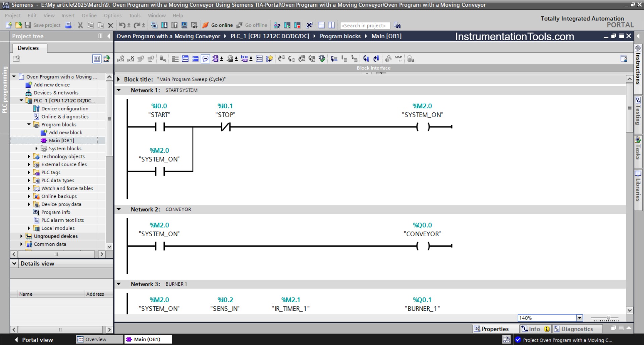
Task: Click the Print icon in the toolbar
Action: pyautogui.click(x=68, y=25)
